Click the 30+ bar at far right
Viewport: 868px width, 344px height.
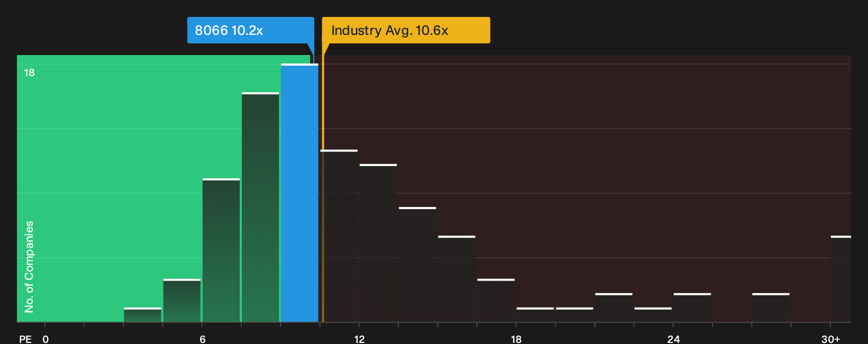point(840,279)
